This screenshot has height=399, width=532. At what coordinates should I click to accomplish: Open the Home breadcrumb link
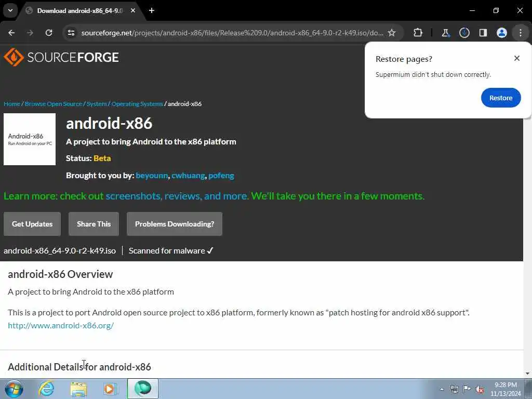[x=12, y=104]
